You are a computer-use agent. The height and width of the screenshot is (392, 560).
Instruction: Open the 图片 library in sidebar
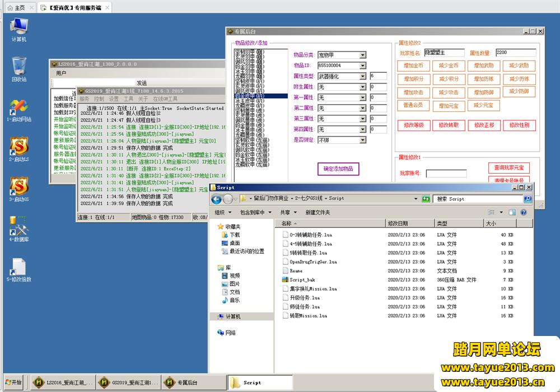coord(231,284)
